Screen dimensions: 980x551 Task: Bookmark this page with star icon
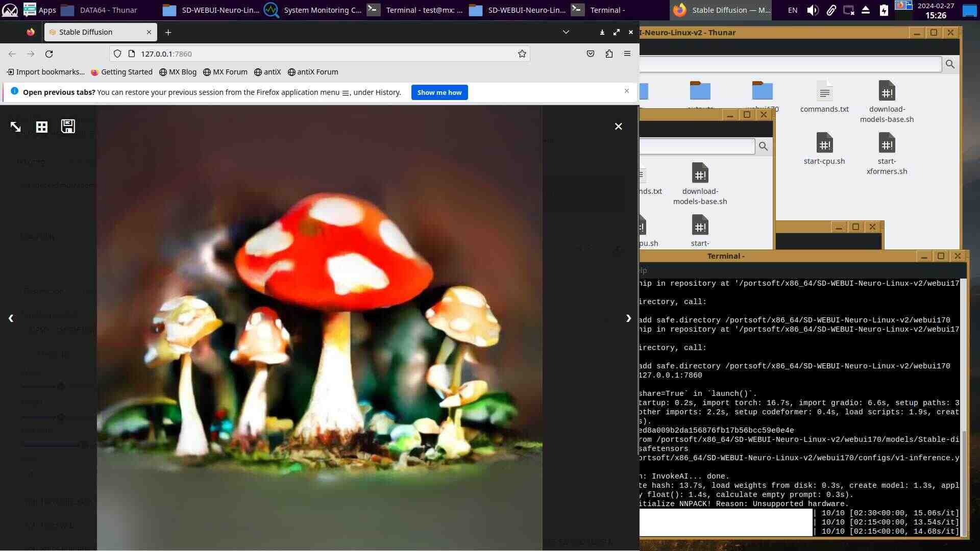point(522,54)
